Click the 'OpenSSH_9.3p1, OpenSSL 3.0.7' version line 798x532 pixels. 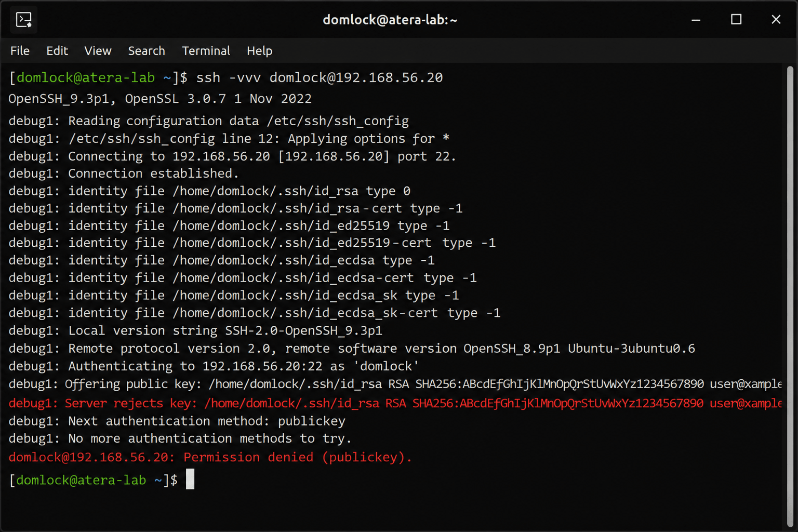[x=160, y=99]
